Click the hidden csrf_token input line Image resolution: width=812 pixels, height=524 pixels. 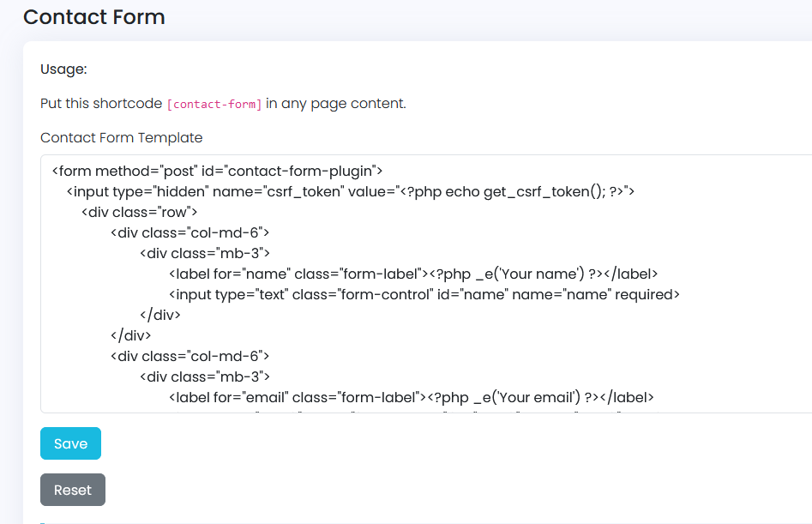click(x=350, y=191)
